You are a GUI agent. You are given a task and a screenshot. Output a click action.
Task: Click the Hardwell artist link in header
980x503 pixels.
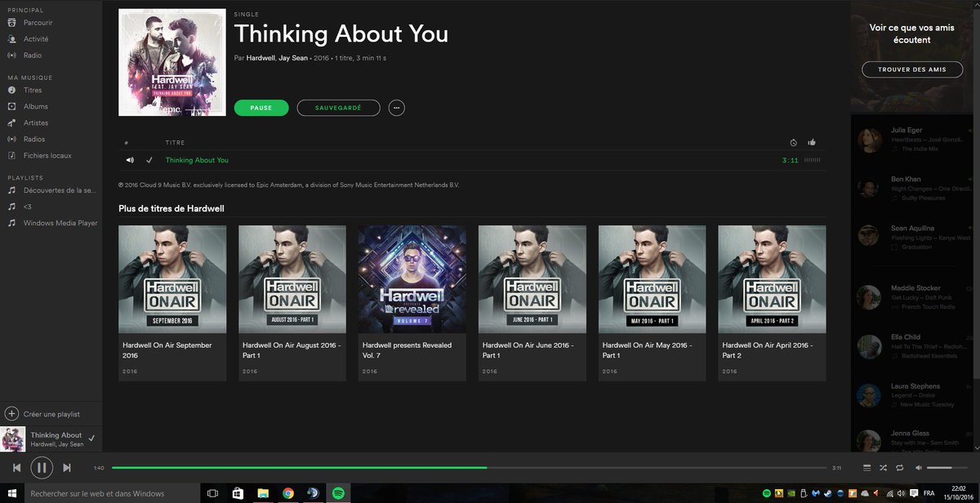point(262,59)
